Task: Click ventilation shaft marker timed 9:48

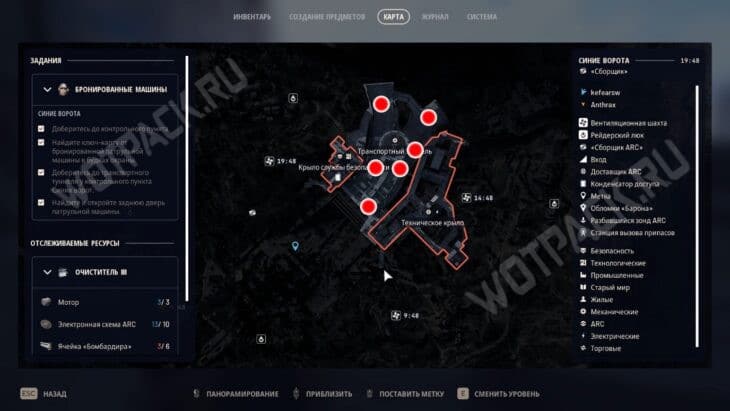Action: click(396, 316)
